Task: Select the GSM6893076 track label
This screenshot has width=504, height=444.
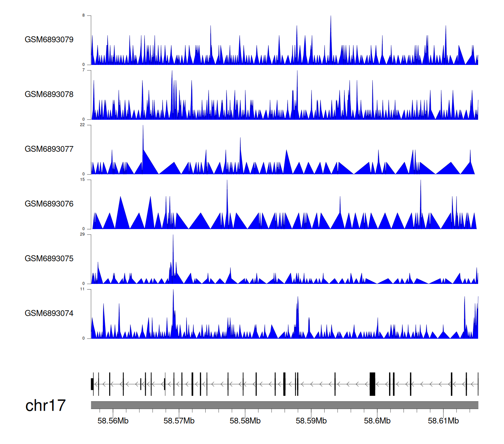Action: 49,204
